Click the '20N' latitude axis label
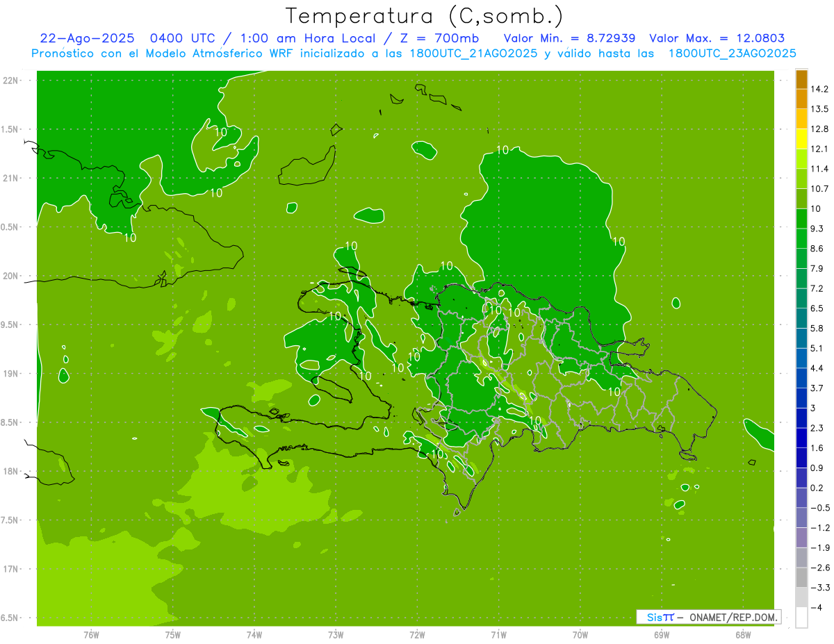Screen dimensions: 834x644 (11, 276)
